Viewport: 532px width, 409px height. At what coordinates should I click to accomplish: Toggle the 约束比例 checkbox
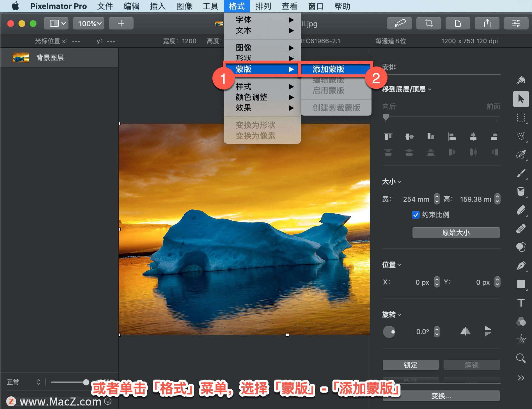[x=416, y=215]
